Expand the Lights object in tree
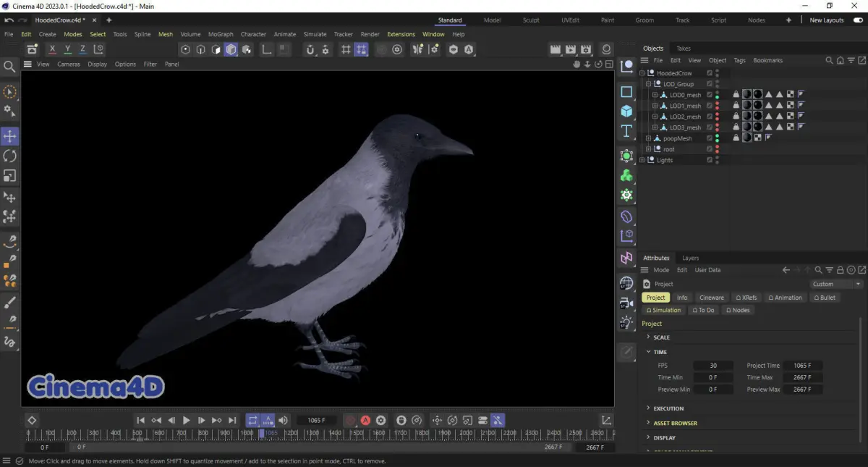Viewport: 868px width, 467px height. tap(642, 160)
